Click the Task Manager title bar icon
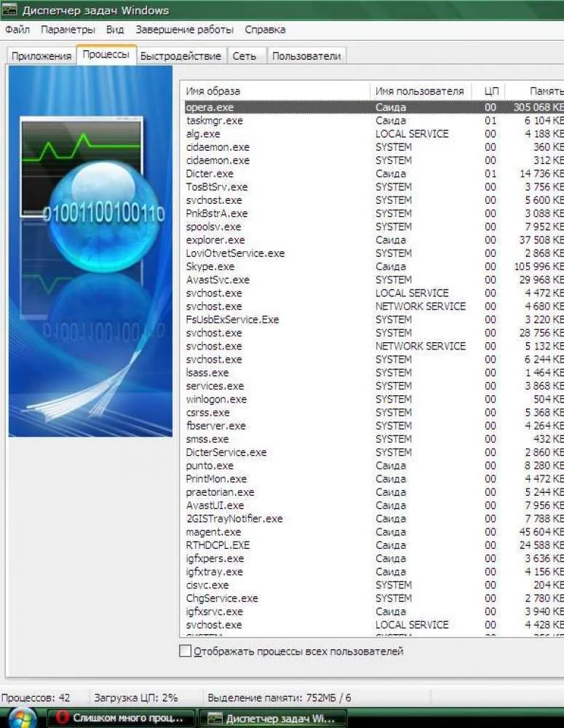Screen dimensions: 564x728 (9, 9)
